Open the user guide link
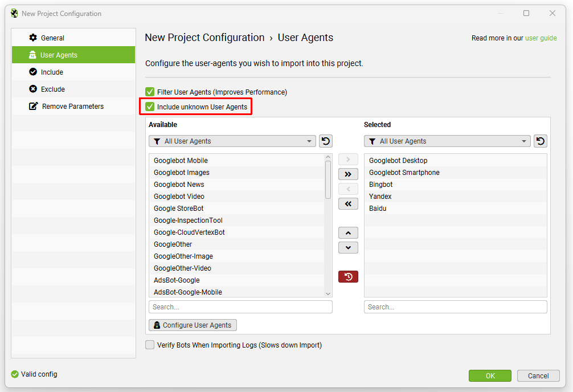573x392 pixels. coord(541,38)
